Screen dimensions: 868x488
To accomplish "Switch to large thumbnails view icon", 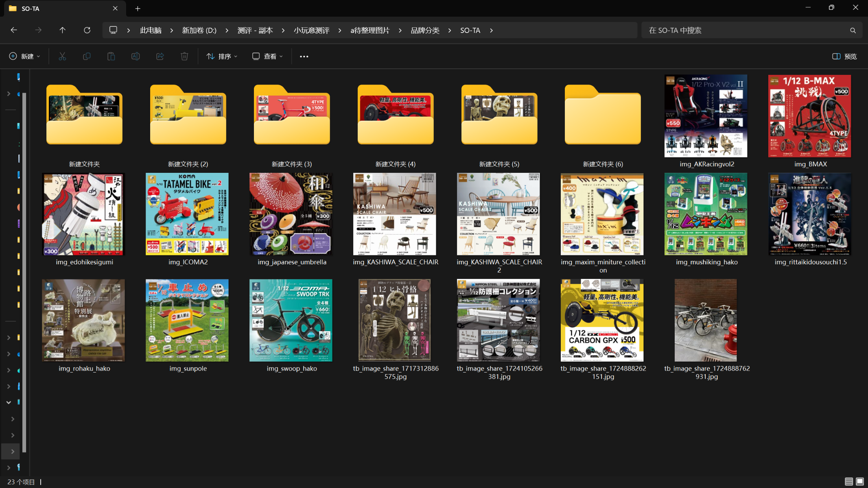I will (x=860, y=481).
